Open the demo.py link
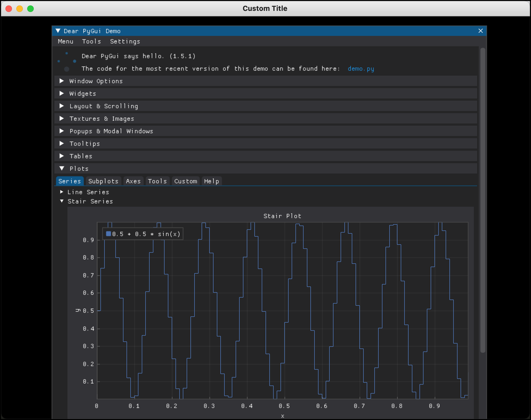 pos(361,69)
